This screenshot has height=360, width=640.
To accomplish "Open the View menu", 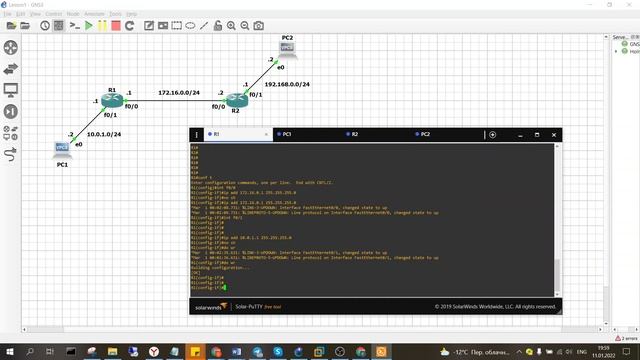I will click(x=36, y=14).
